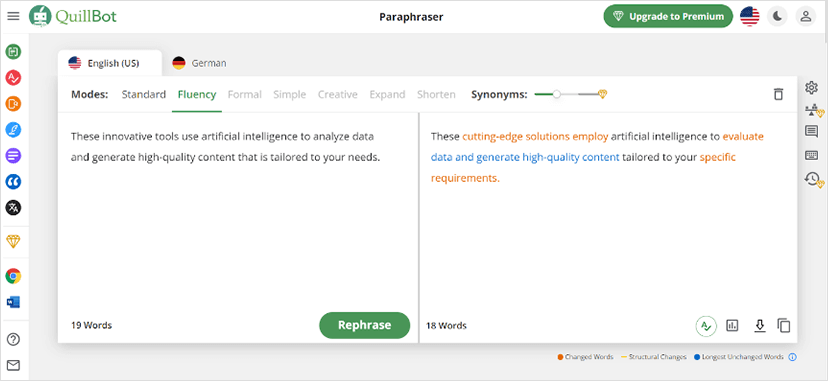The image size is (828, 381).
Task: Select Creative mode
Action: (x=337, y=94)
